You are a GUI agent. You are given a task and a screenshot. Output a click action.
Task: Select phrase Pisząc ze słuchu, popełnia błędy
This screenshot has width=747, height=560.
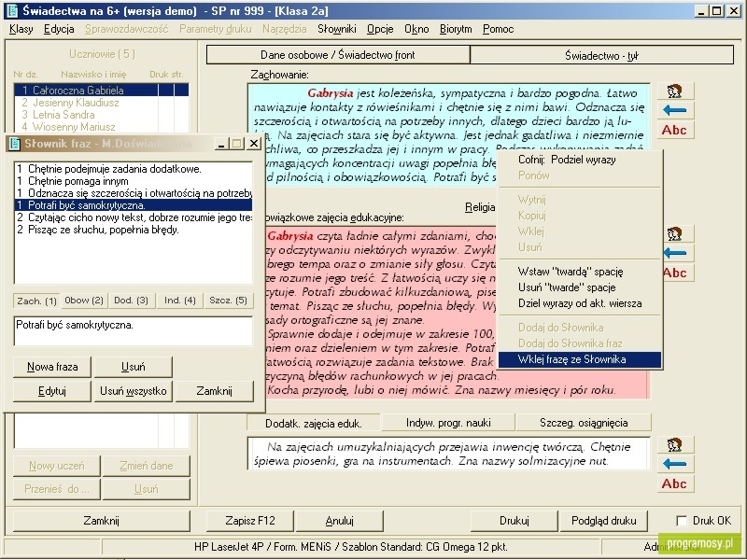[x=133, y=230]
